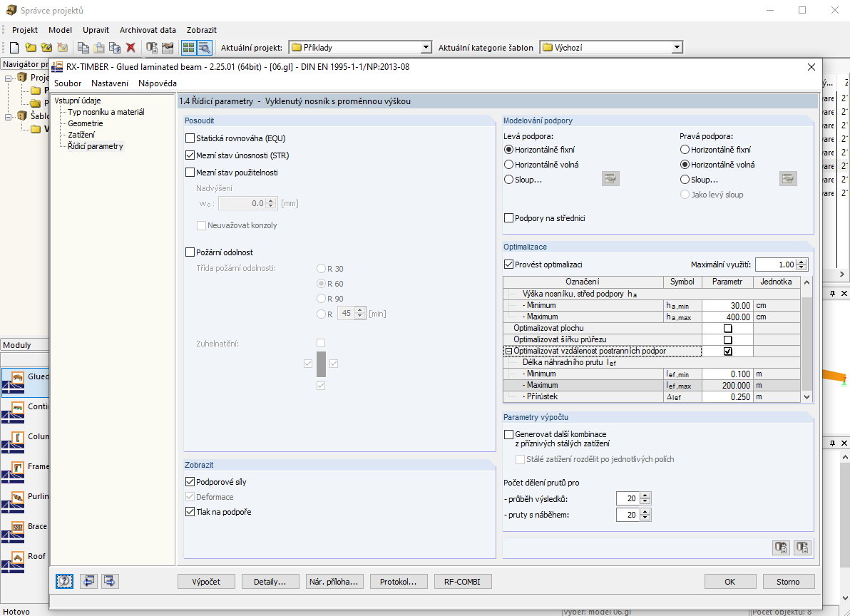Viewport: 850px width, 616px height.
Task: Open the Continuous beam module icon
Action: coord(13,411)
